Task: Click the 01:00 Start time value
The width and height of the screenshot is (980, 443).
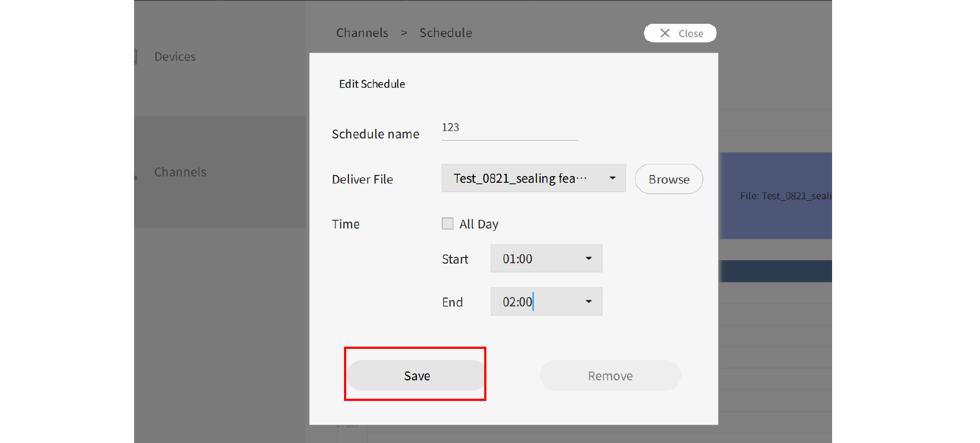Action: (x=517, y=259)
